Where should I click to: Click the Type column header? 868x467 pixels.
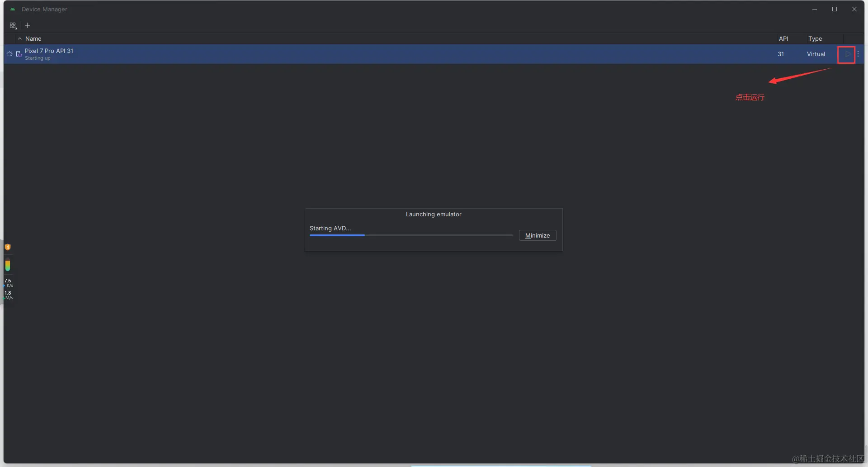point(815,38)
